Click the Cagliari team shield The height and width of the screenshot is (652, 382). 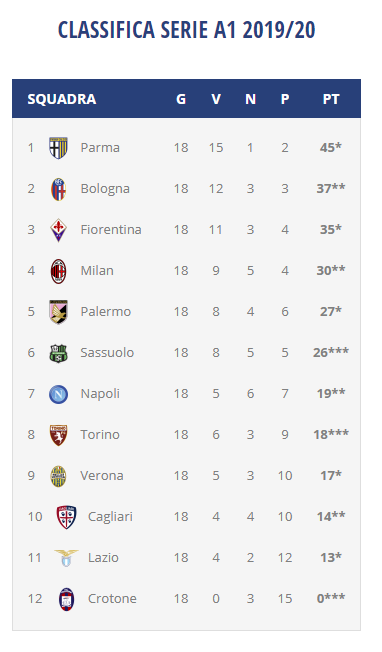tap(66, 517)
